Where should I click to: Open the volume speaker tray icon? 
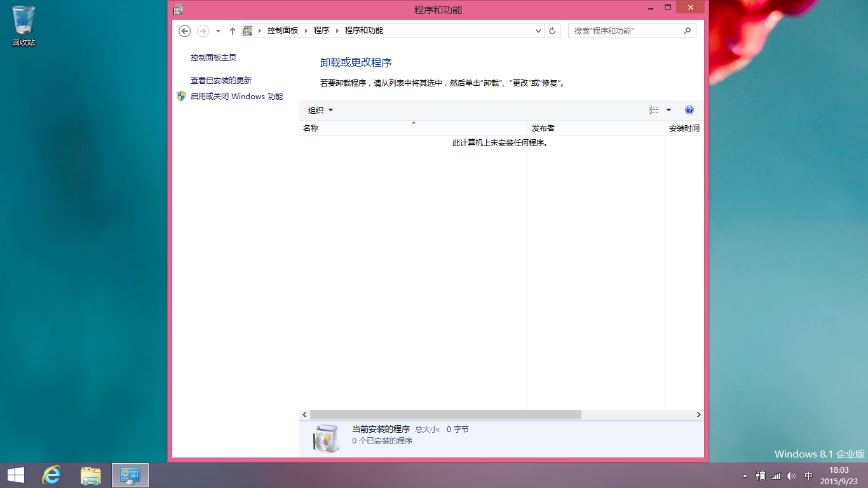(791, 476)
